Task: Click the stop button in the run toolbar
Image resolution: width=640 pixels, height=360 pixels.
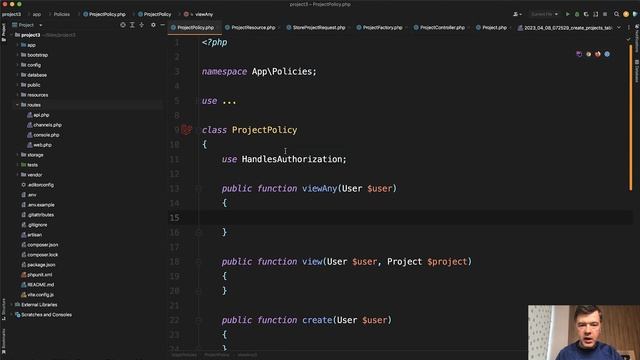Action: click(605, 14)
